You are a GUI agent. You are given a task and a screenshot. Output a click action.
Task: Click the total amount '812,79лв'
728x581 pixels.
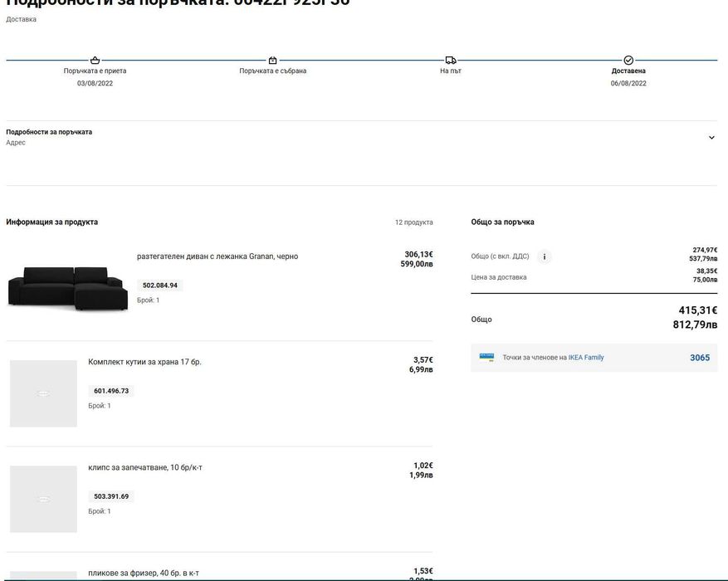coord(695,325)
